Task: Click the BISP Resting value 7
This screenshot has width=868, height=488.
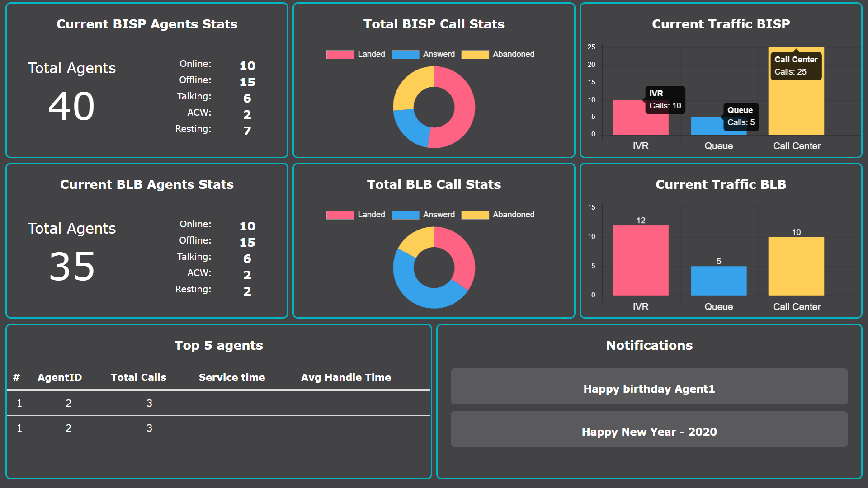Action: click(x=247, y=131)
